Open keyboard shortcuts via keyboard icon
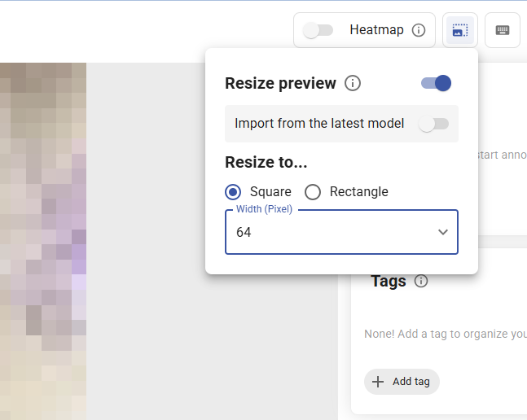527x420 pixels. [503, 30]
